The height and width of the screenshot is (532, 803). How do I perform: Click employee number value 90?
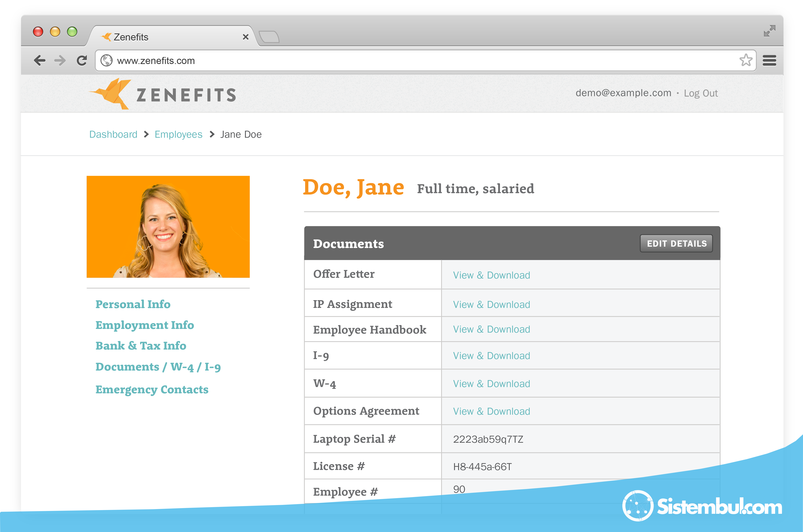click(x=459, y=489)
